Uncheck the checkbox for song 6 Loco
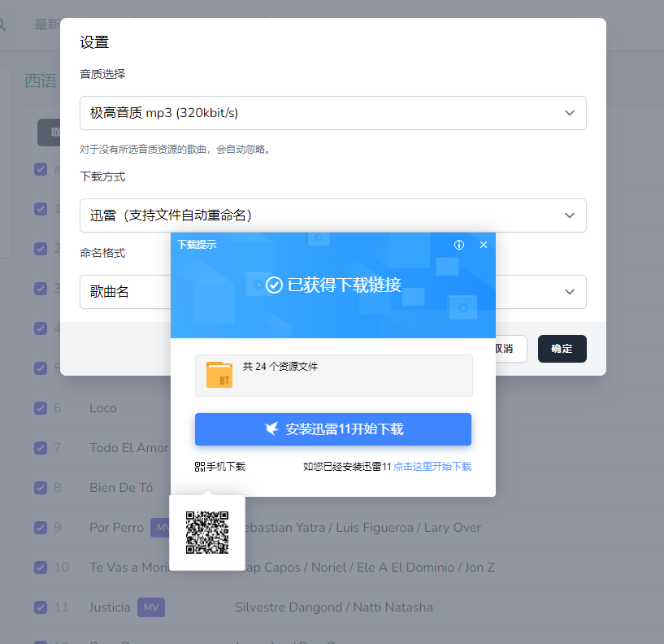Screen dimensions: 664x644 [x=41, y=407]
